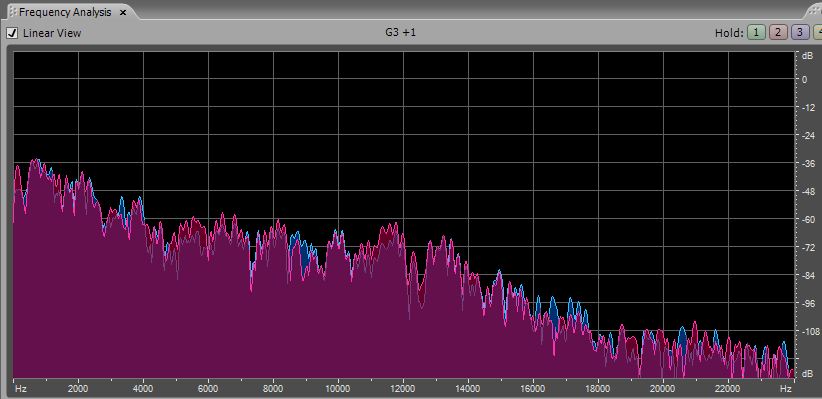This screenshot has height=399, width=822.
Task: Click the dB label atop the amplitude scale
Action: [x=807, y=56]
